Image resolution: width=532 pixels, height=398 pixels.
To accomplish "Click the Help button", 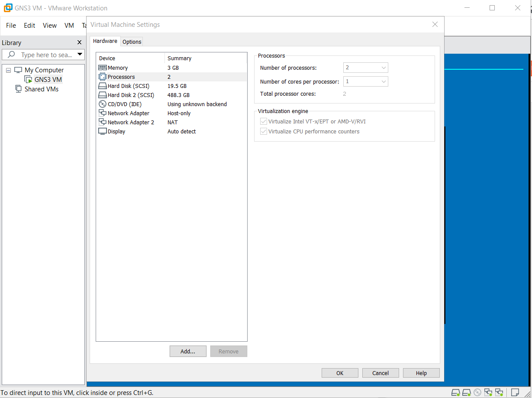I will [421, 373].
